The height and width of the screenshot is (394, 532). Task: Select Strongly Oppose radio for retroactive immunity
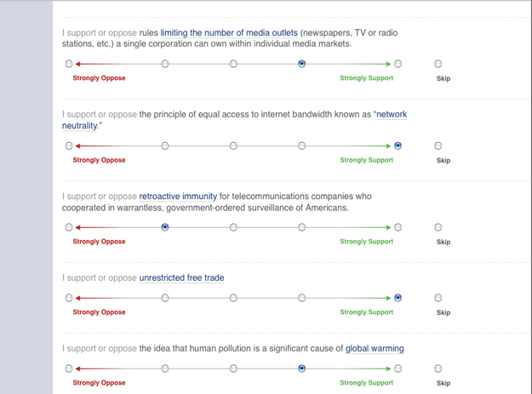point(69,227)
